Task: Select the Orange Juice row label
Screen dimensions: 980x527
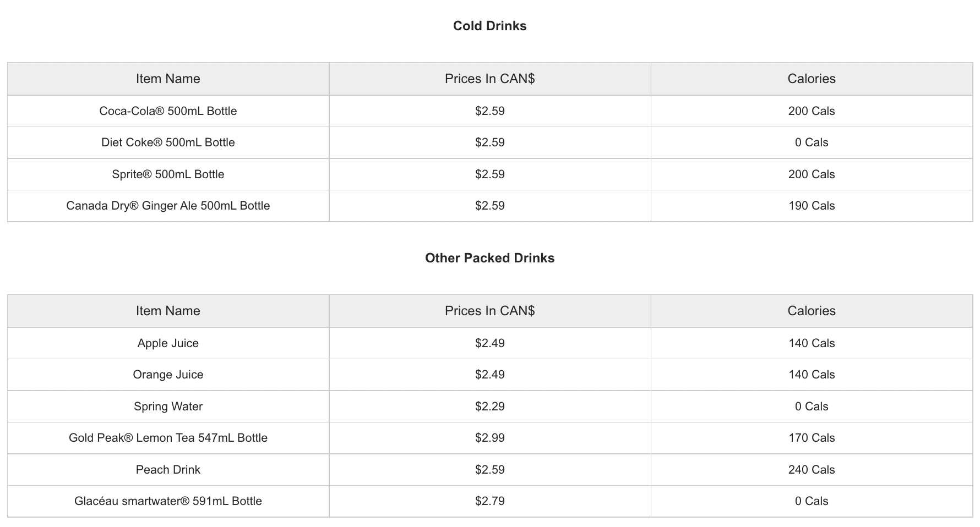Action: click(168, 375)
